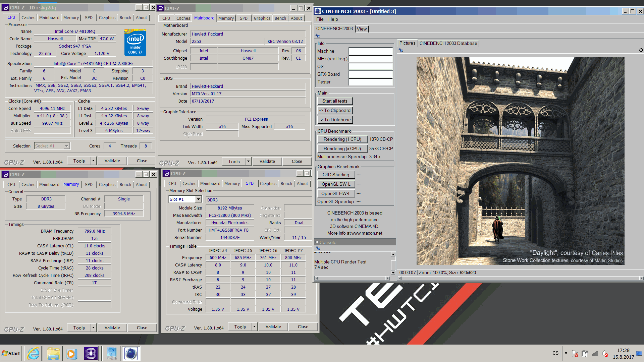The width and height of the screenshot is (644, 362).
Task: Click the console vertical scrollbar down arrow
Action: click(393, 273)
